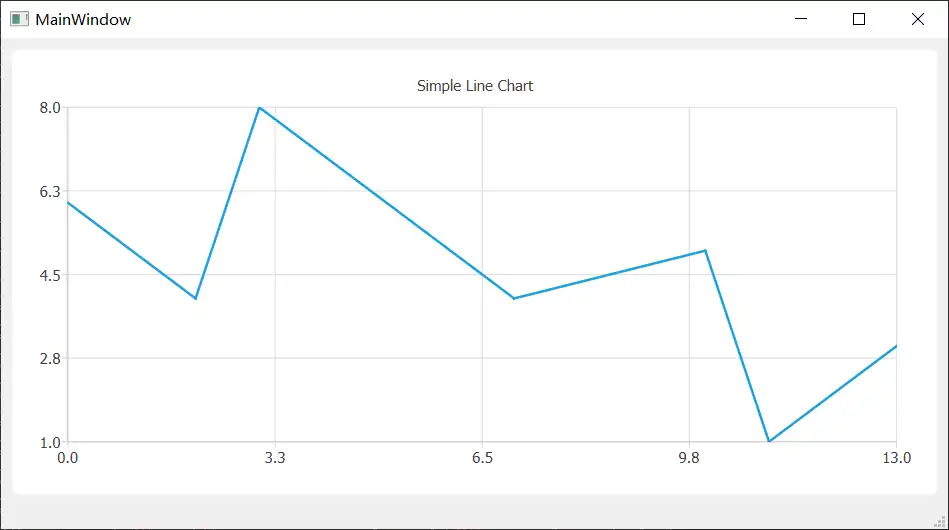Click the MainWindow title text

click(x=83, y=19)
